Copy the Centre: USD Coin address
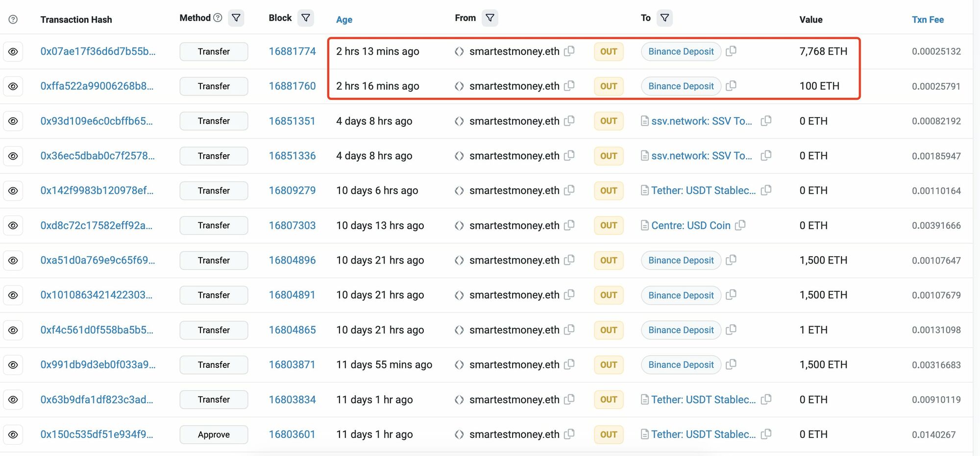 (x=740, y=225)
